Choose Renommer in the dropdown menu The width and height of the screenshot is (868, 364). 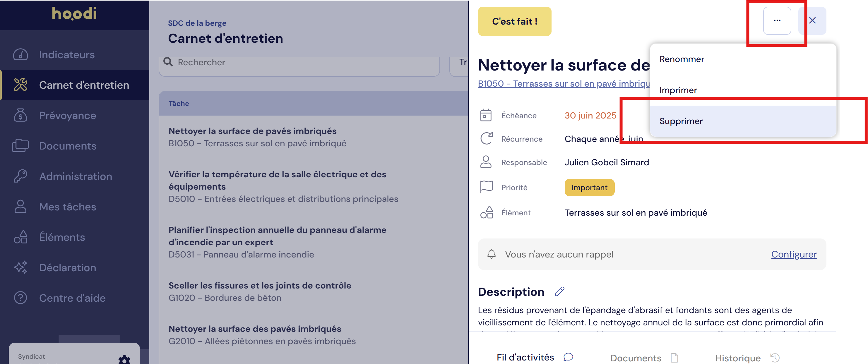(x=682, y=59)
